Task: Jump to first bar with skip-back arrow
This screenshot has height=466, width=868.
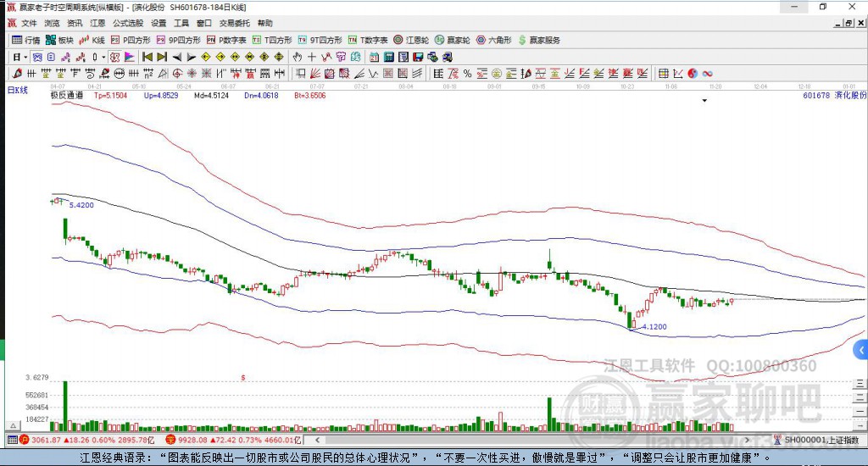Action: pos(147,57)
